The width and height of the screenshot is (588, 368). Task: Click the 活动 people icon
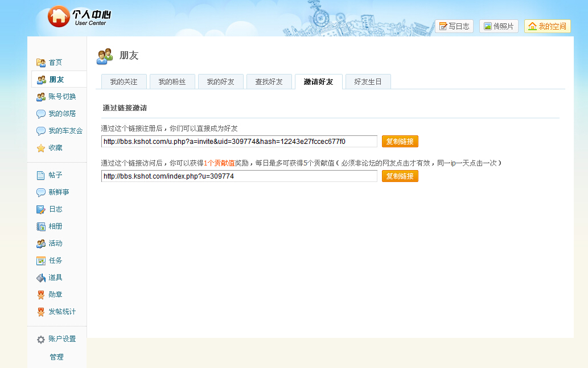click(40, 244)
